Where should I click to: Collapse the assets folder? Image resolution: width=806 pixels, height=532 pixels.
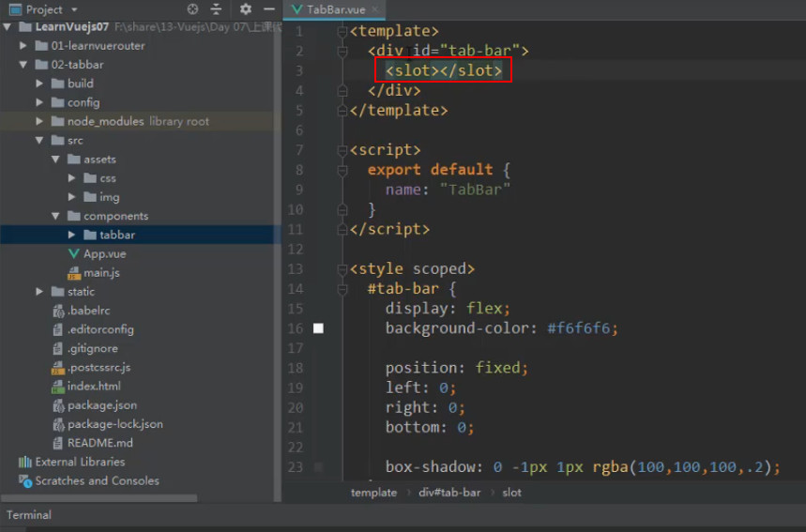(55, 160)
